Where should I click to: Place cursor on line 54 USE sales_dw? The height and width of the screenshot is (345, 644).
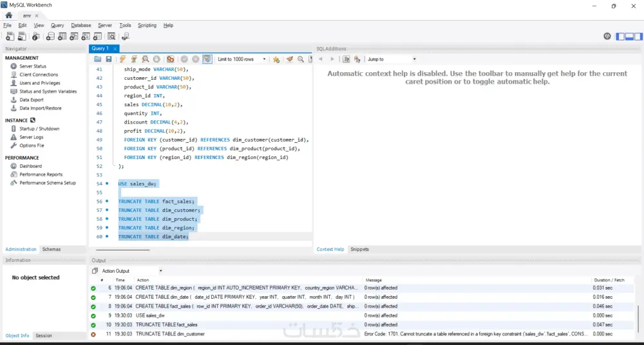pos(138,184)
